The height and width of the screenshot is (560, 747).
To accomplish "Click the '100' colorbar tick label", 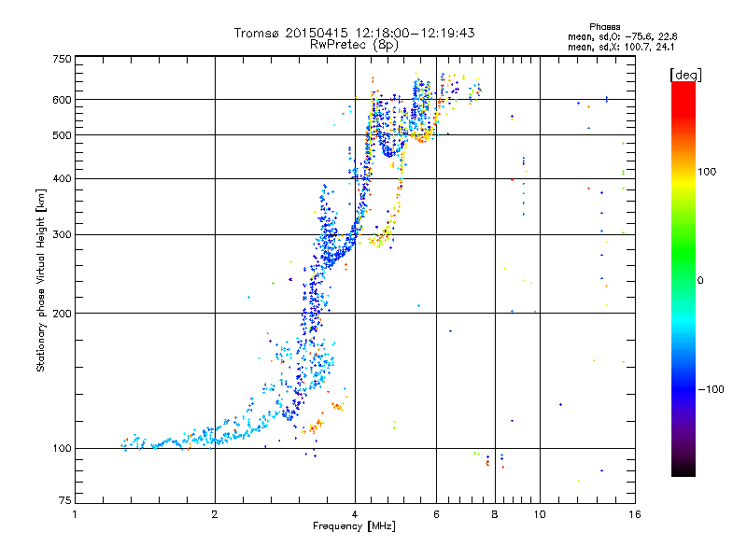I will tap(707, 172).
